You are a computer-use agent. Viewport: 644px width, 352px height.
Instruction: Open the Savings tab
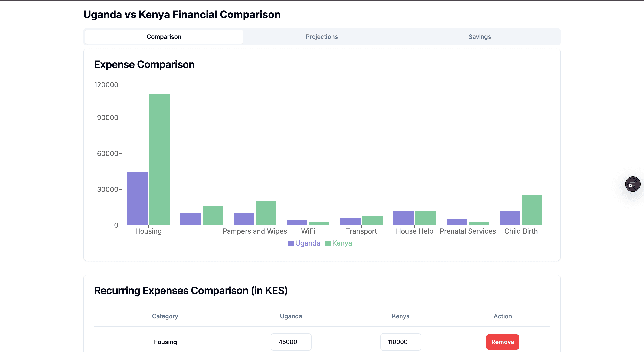(x=480, y=37)
